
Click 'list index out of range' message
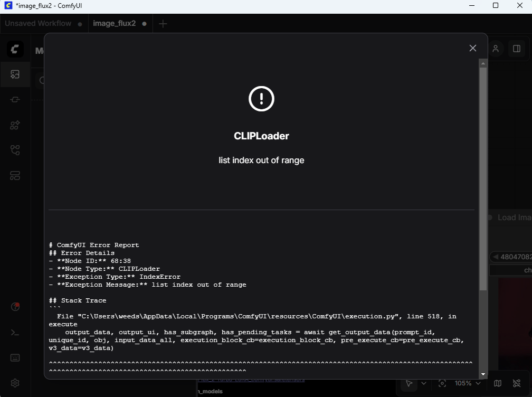pyautogui.click(x=261, y=160)
